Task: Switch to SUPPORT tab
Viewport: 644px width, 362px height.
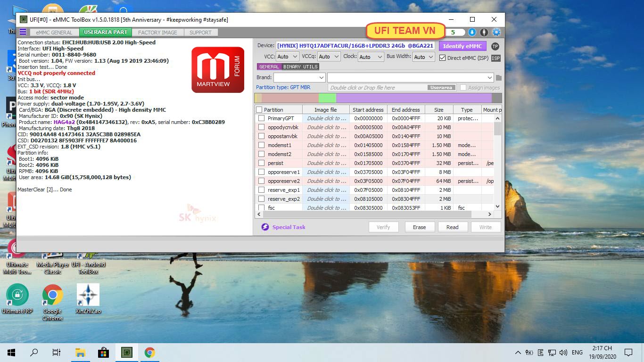Action: tap(200, 33)
